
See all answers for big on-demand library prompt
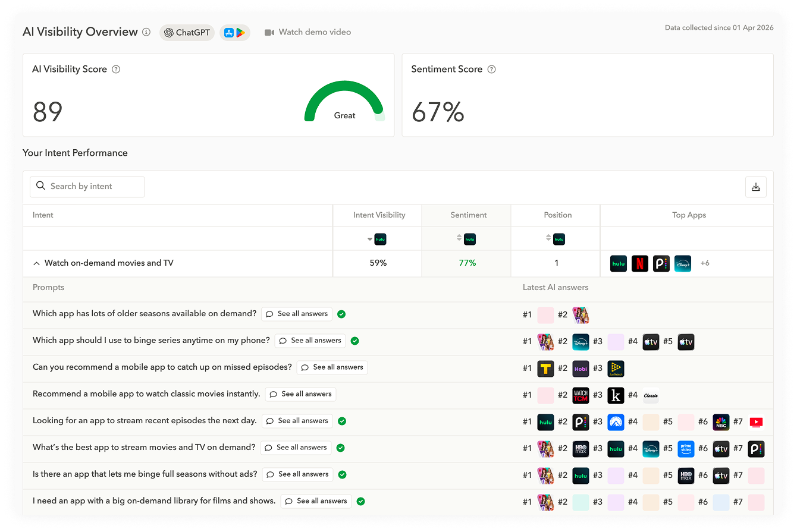[316, 501]
